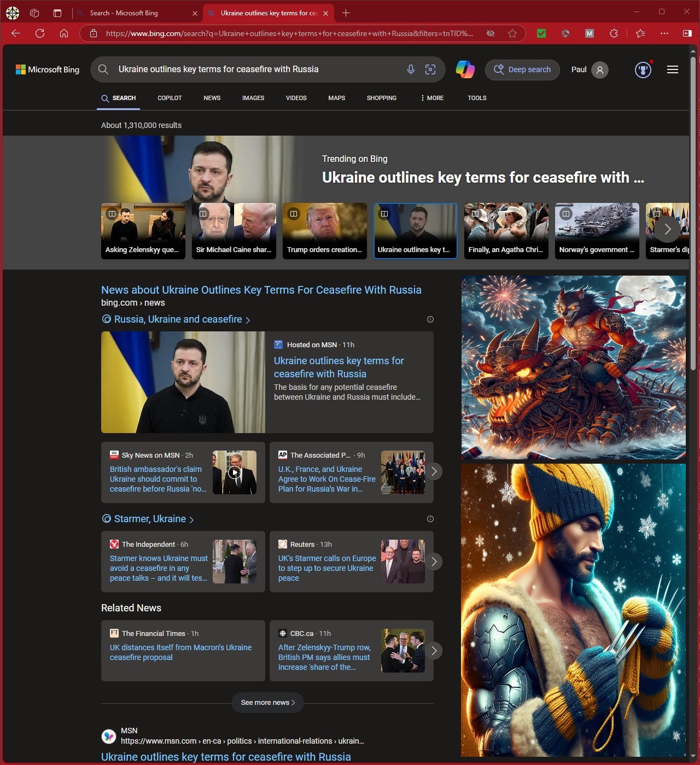The image size is (700, 765).
Task: Click the search magnifier icon in the search box
Action: pos(103,69)
